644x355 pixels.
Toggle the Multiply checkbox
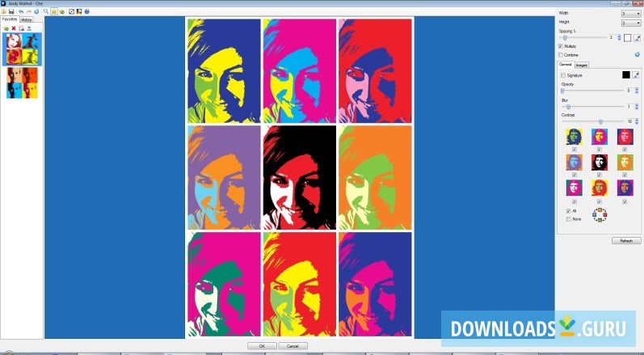561,46
